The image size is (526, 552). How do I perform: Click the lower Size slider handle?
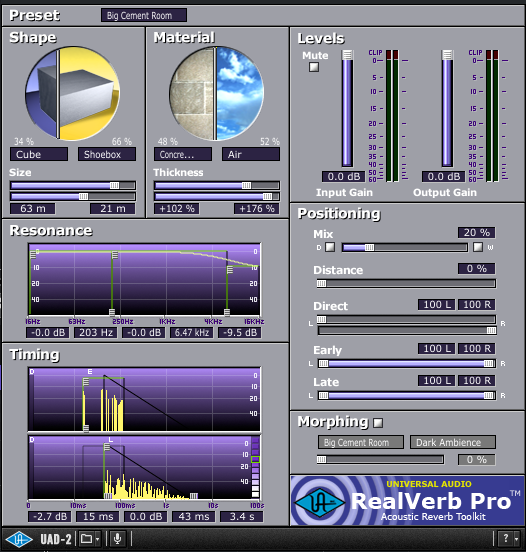(83, 196)
